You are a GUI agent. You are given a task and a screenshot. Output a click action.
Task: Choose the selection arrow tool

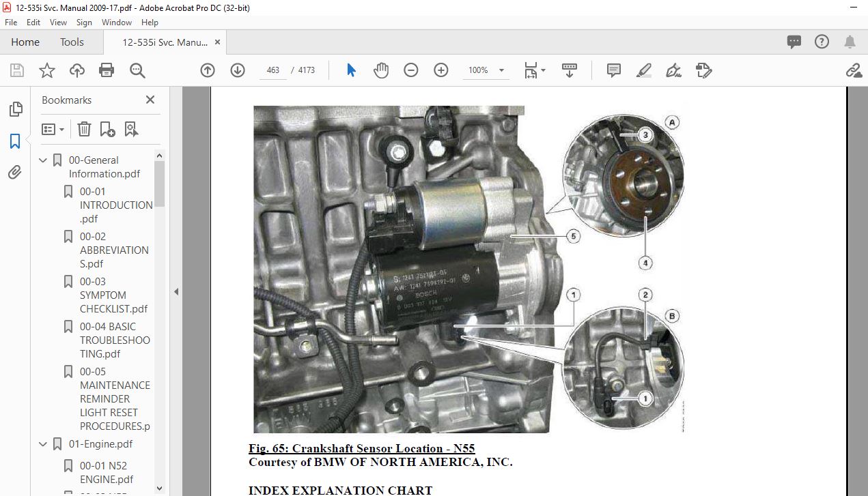pos(351,70)
